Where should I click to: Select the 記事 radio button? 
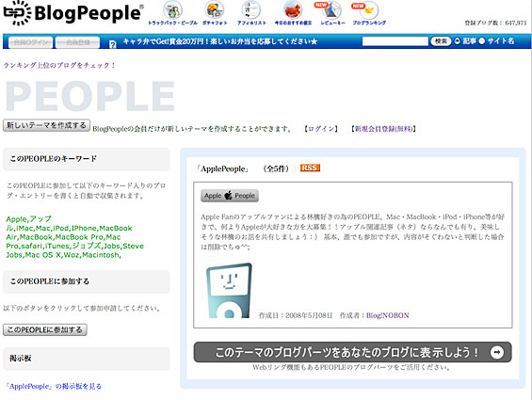[x=458, y=41]
